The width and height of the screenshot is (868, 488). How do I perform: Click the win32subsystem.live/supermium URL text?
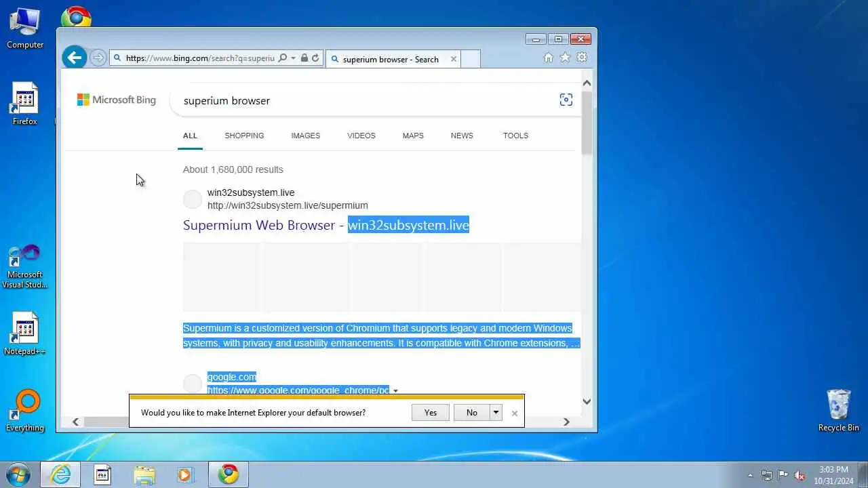(288, 205)
